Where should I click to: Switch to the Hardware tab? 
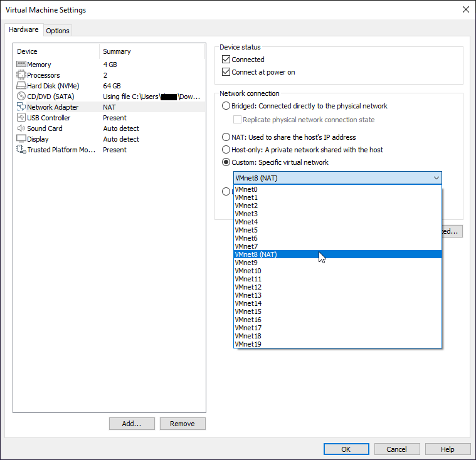[24, 29]
